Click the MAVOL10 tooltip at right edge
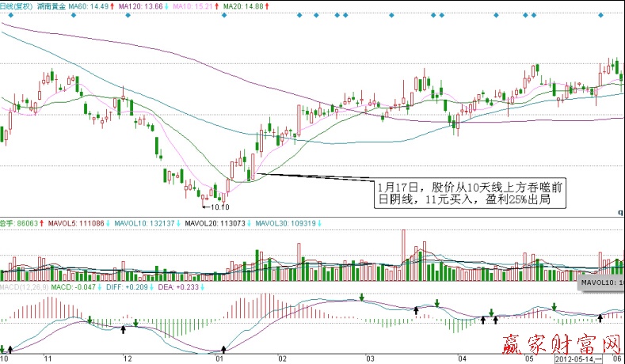The image size is (625, 364). tap(602, 282)
